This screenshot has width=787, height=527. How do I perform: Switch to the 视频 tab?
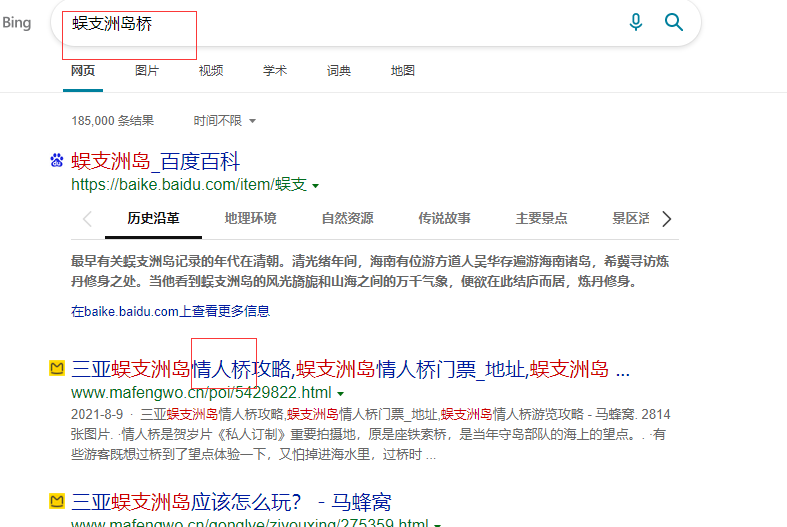point(211,71)
